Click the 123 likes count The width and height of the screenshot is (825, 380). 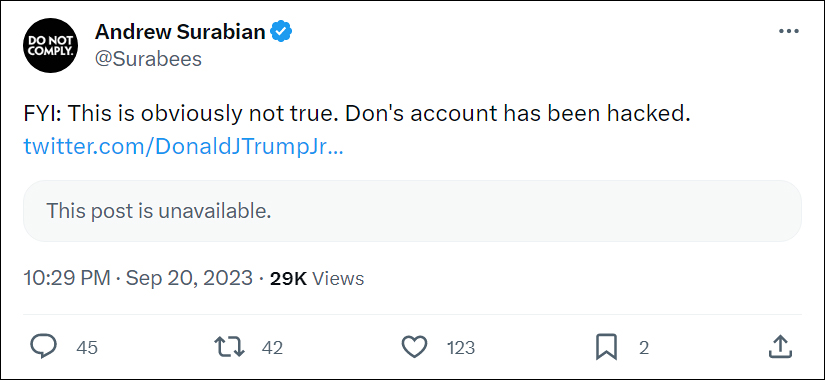pyautogui.click(x=461, y=348)
